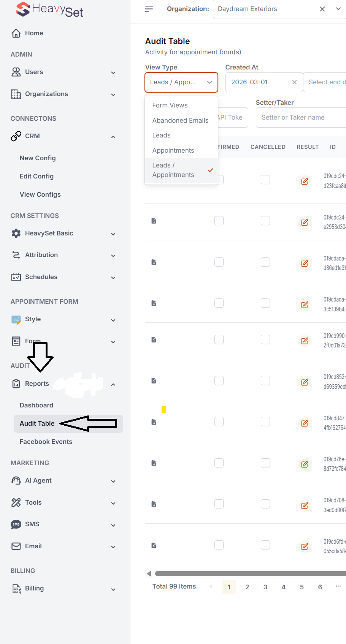Click the hamburger menu icon in header
This screenshot has width=346, height=644.
(x=149, y=9)
